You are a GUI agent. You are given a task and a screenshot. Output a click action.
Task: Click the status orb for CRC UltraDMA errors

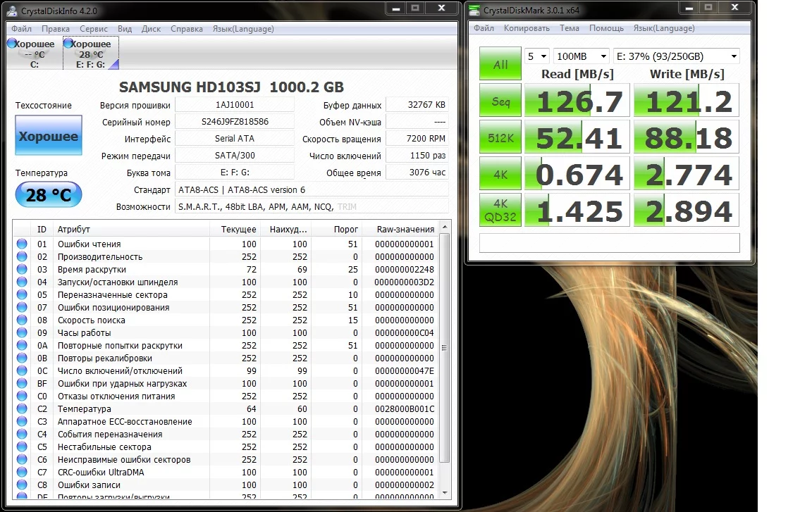pyautogui.click(x=22, y=473)
